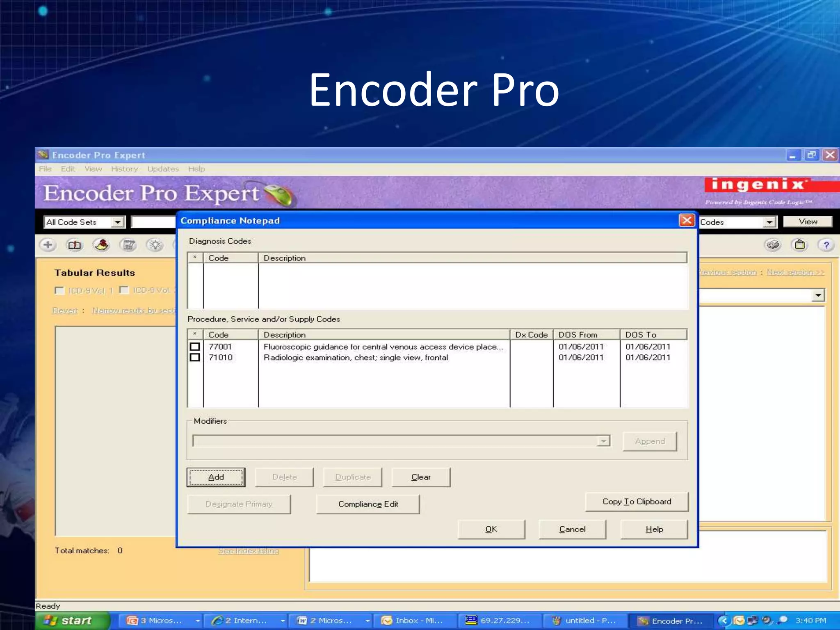Click the Encoder Pro taskbar item
Viewport: 840px width, 630px height.
coord(671,621)
